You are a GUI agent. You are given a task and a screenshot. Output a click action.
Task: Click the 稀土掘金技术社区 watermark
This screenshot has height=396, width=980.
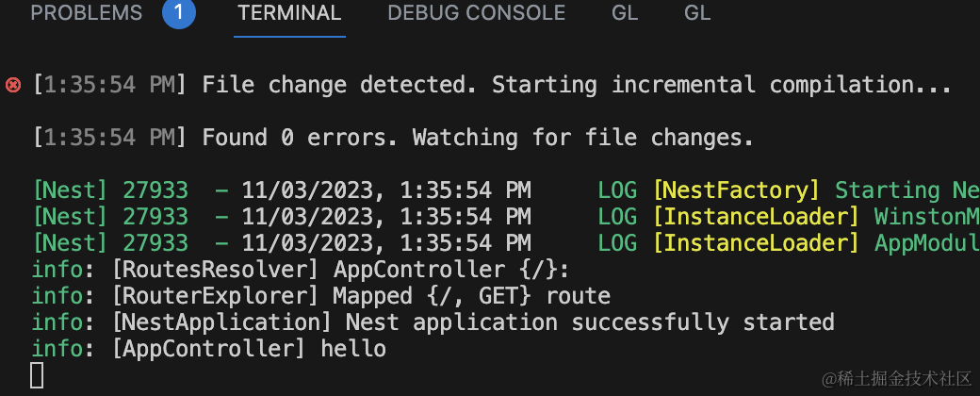pos(896,378)
